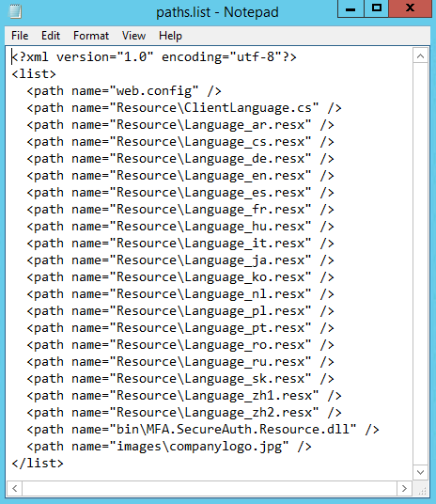The image size is (436, 504).
Task: Click the Language_nl.resx line
Action: [x=180, y=294]
